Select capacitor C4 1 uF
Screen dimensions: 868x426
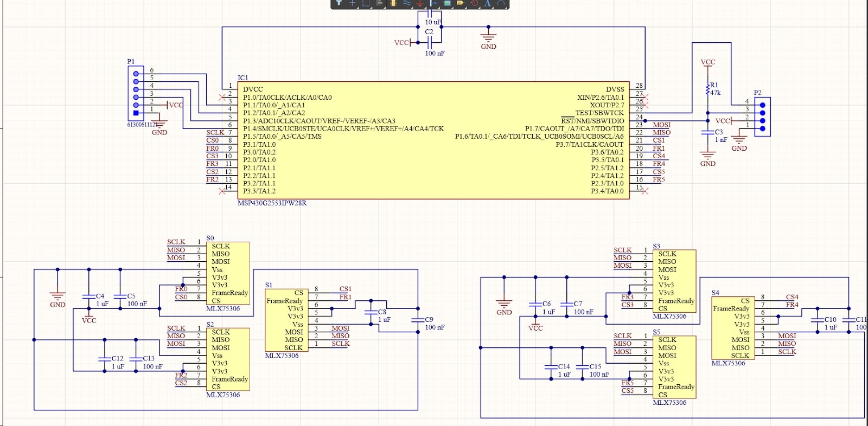point(89,296)
